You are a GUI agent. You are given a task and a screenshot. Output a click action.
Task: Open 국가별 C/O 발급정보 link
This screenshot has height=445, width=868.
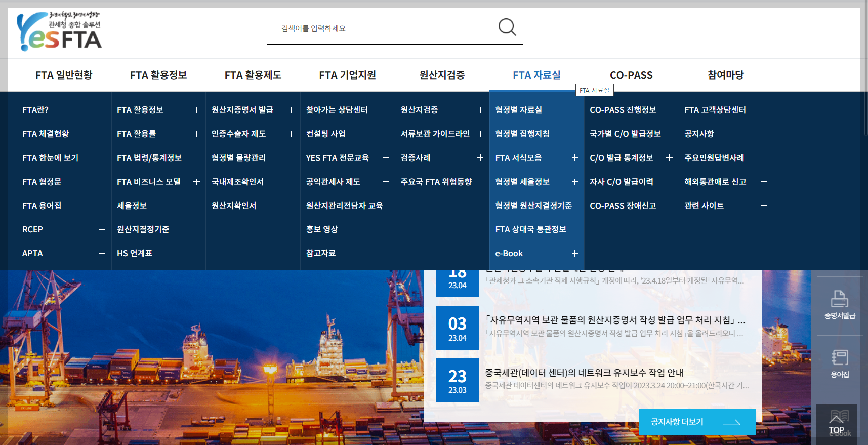click(625, 134)
